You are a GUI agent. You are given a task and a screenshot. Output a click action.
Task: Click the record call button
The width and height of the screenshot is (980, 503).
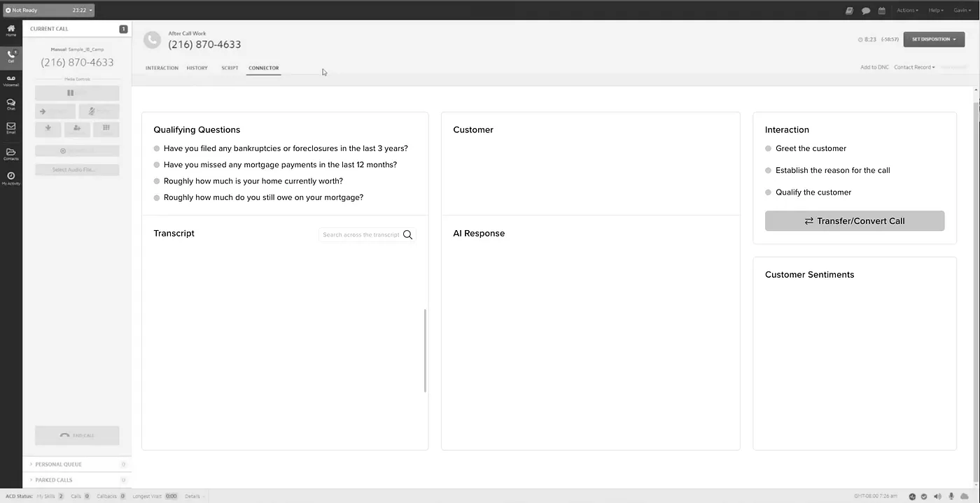(x=77, y=150)
